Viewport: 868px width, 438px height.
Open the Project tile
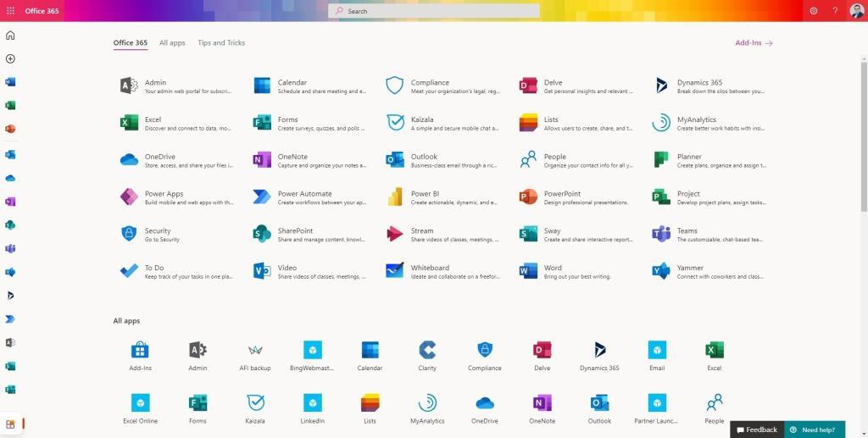pos(709,197)
